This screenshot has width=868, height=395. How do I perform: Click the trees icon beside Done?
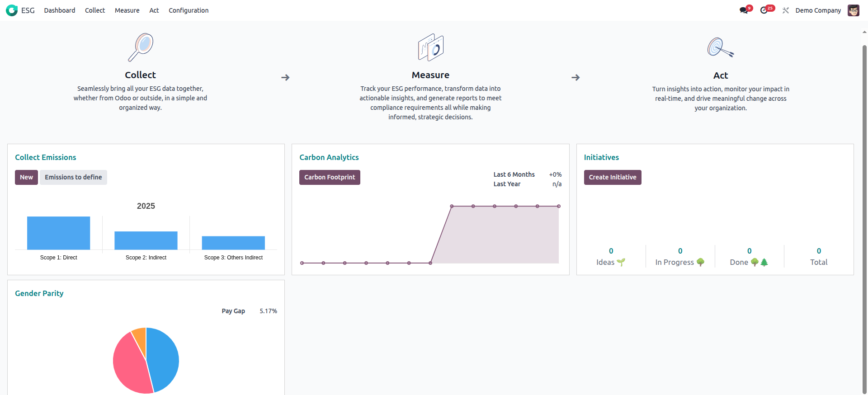(759, 262)
